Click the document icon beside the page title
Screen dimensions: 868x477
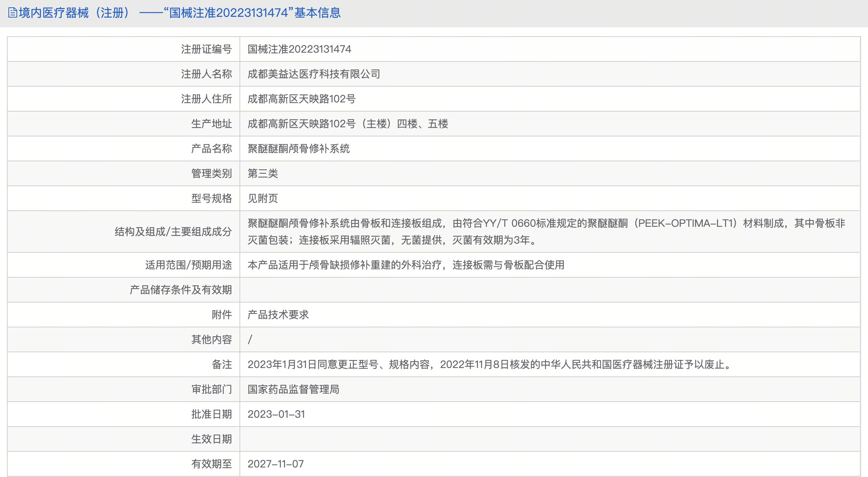point(13,13)
